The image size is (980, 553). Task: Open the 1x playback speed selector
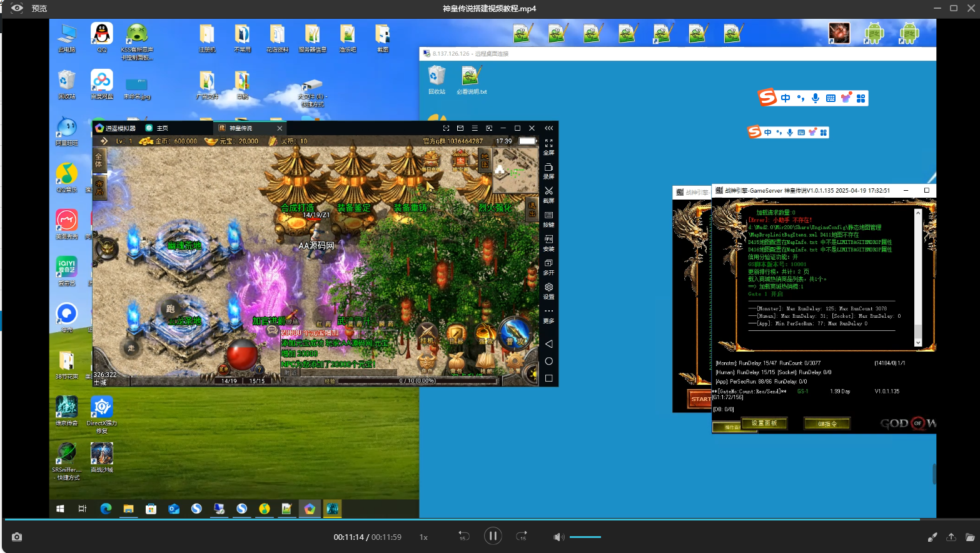pos(423,537)
